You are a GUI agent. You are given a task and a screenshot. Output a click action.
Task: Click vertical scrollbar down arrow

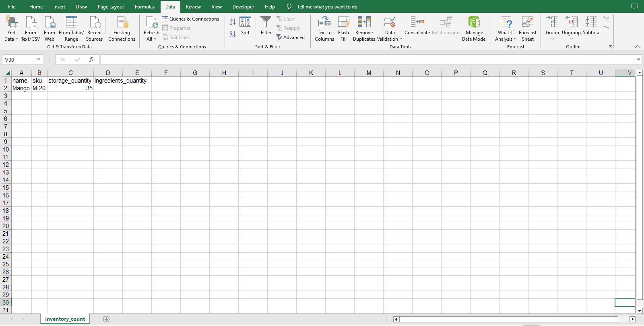(x=640, y=311)
